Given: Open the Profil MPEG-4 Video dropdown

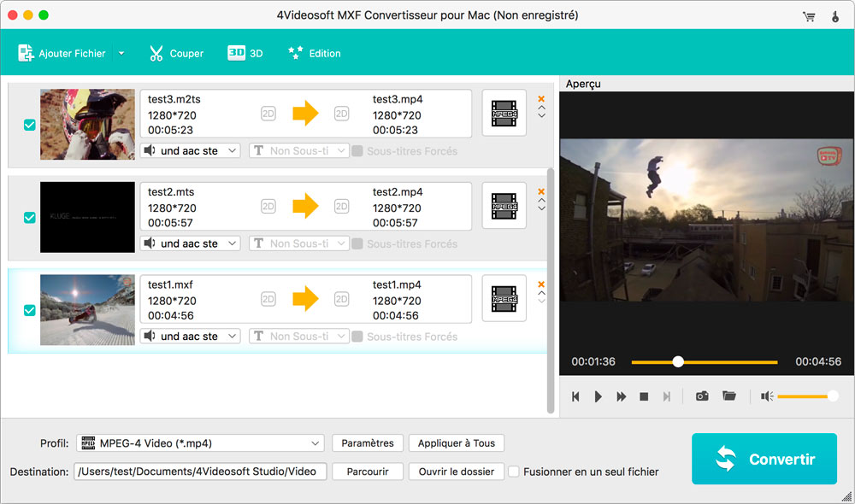Looking at the screenshot, I should coord(200,443).
